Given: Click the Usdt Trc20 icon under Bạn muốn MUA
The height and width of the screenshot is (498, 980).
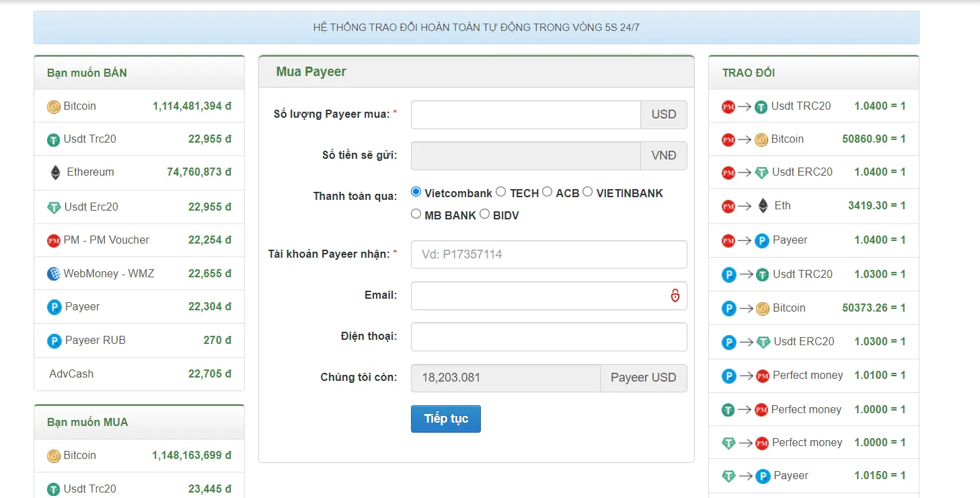Looking at the screenshot, I should point(54,489).
